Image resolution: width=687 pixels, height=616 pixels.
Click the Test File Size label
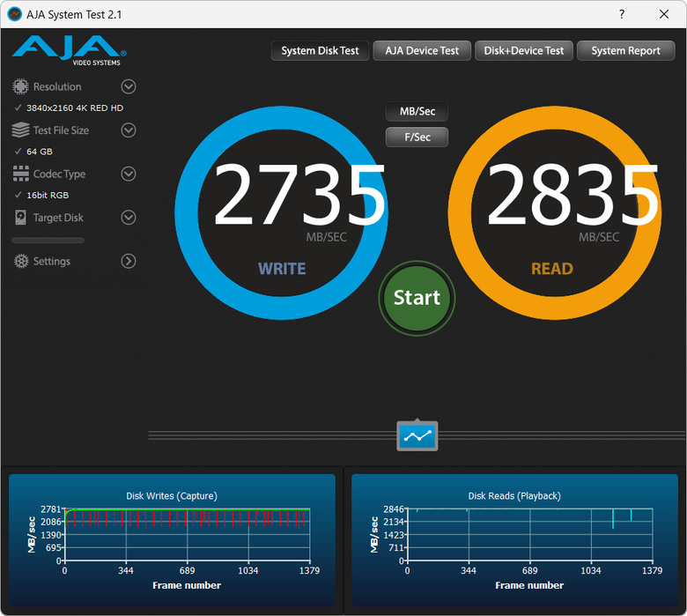click(61, 130)
